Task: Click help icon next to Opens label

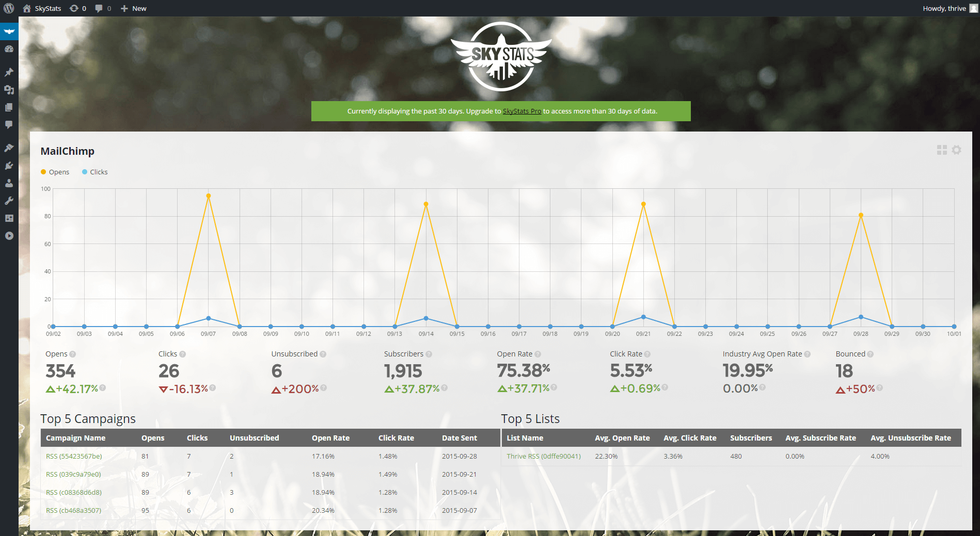Action: coord(73,354)
